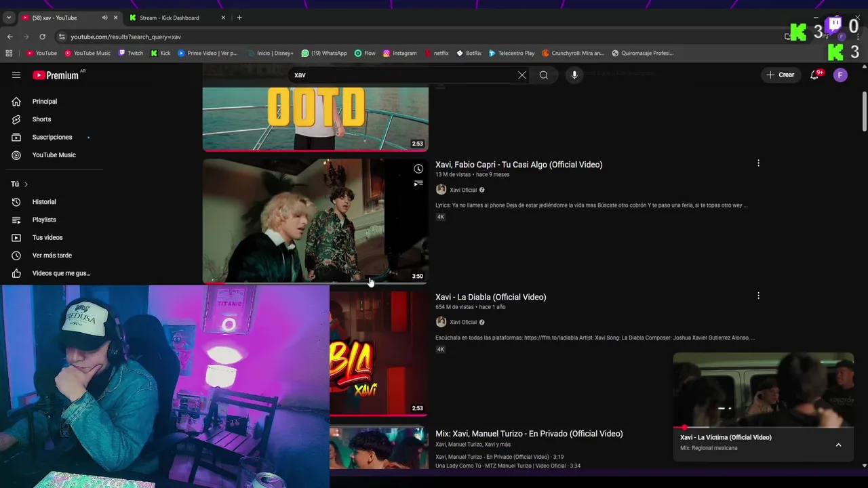Open the Instagram bookmark
This screenshot has height=488, width=868.
click(x=400, y=53)
